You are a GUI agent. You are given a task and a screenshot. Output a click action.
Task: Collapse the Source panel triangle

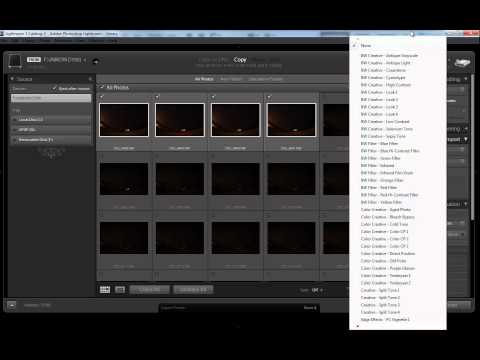[x=12, y=79]
